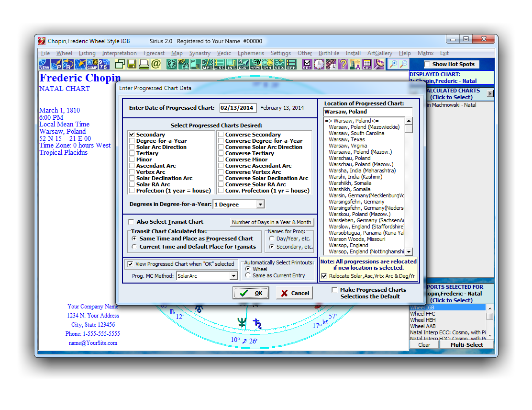
Task: Tick the Converse Secondary checkbox
Action: [x=221, y=135]
